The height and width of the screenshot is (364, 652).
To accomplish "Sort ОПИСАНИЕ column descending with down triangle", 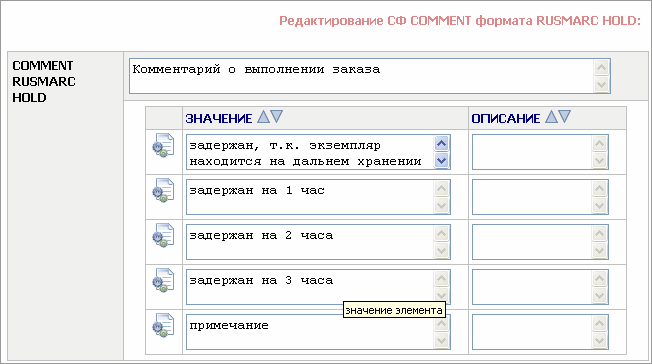I will pyautogui.click(x=565, y=116).
